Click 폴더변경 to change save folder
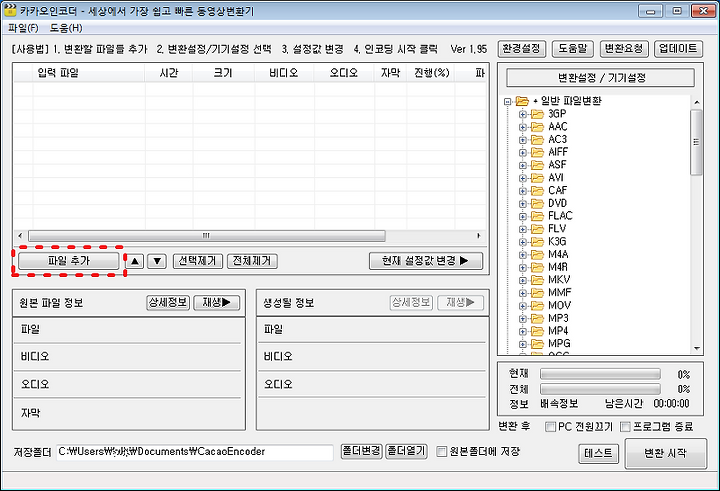This screenshot has height=491, width=720. 361,451
